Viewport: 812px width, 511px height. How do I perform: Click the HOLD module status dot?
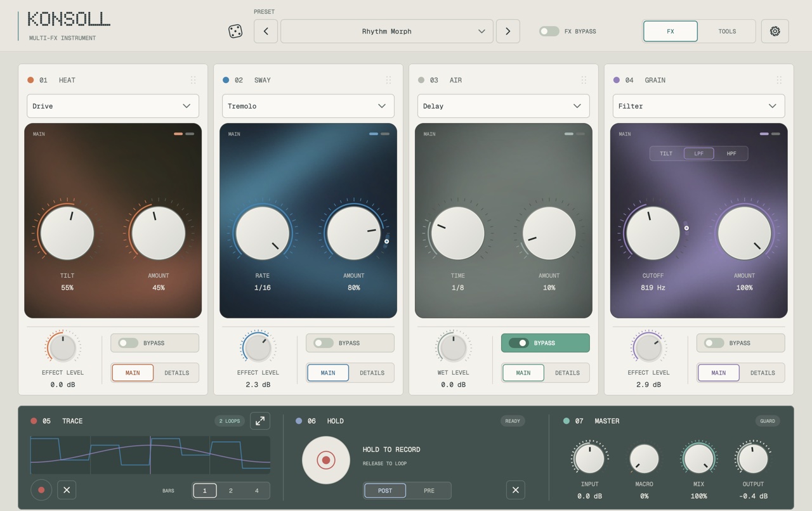click(x=299, y=421)
